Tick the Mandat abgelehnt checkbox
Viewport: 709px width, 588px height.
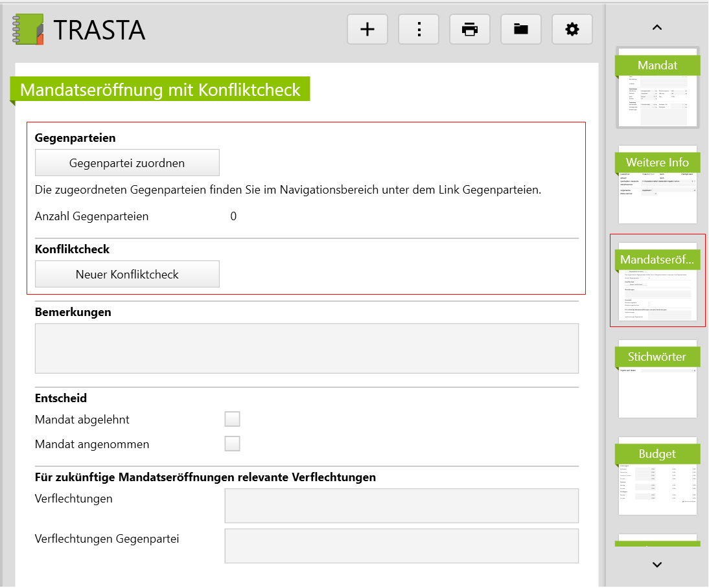(232, 419)
